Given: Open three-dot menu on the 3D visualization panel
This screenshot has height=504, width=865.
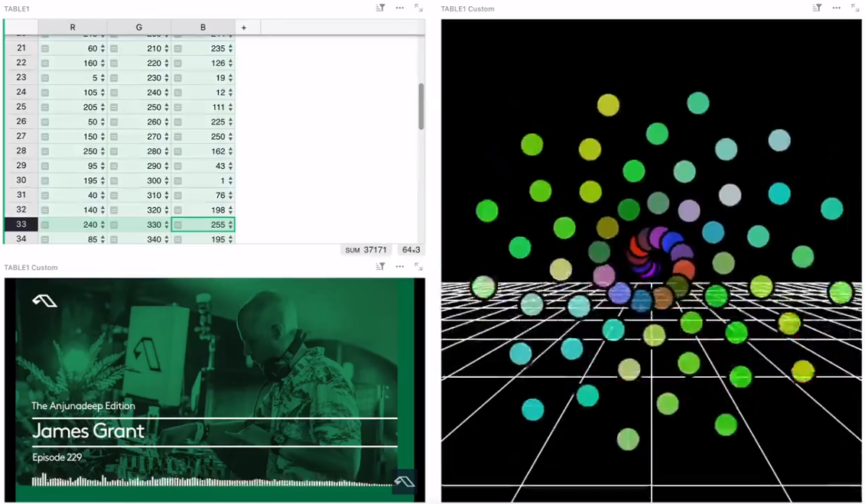Looking at the screenshot, I should 836,8.
